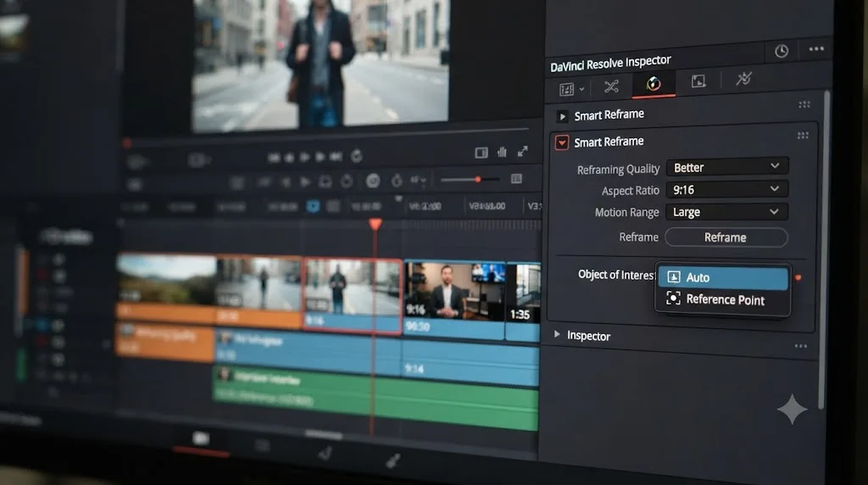
Task: Switch to the color wheel Inspector tab
Action: (654, 84)
